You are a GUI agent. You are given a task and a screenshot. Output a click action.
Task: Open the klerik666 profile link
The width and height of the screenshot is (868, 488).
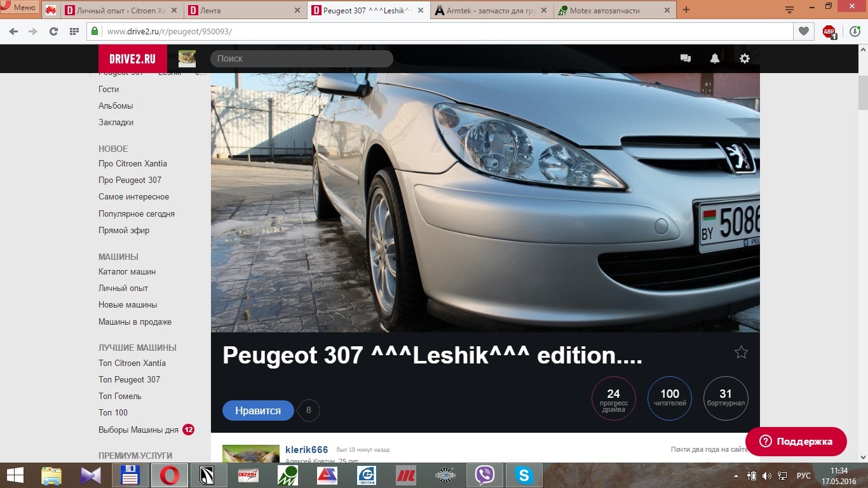(x=307, y=450)
